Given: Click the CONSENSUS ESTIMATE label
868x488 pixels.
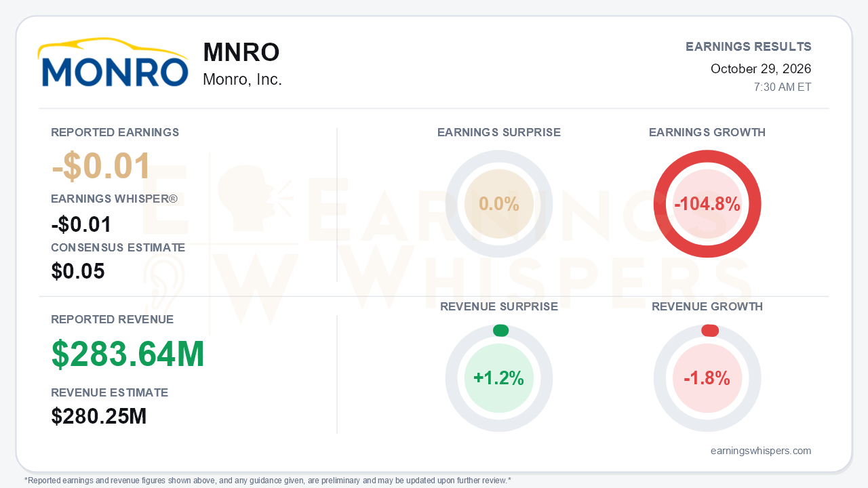Looking at the screenshot, I should [x=118, y=248].
